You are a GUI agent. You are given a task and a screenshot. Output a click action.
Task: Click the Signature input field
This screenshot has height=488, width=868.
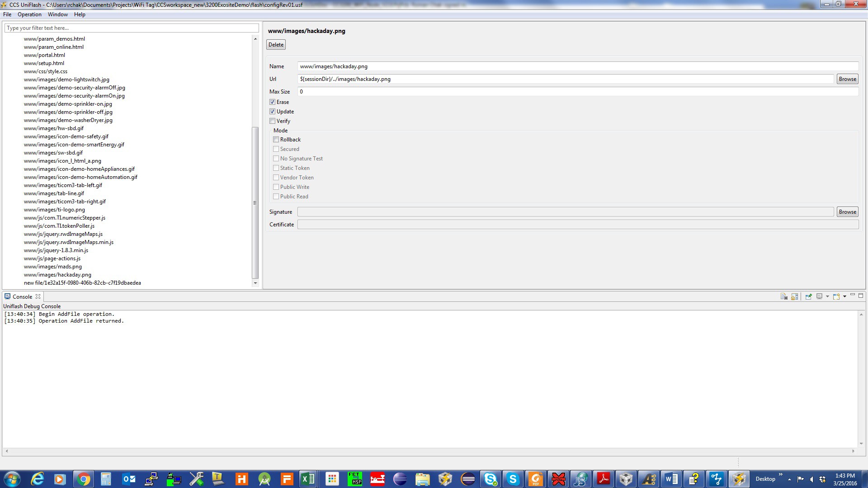click(566, 212)
